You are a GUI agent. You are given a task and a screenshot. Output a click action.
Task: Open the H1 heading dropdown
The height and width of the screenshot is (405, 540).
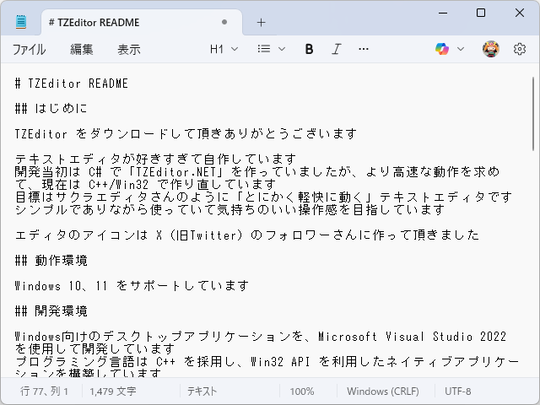point(224,49)
